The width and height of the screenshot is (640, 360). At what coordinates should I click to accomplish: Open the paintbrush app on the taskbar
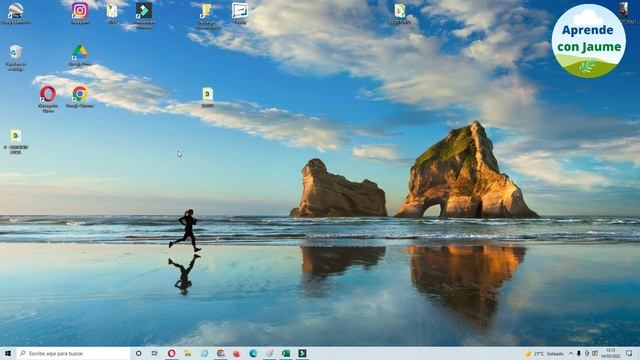pos(269,353)
